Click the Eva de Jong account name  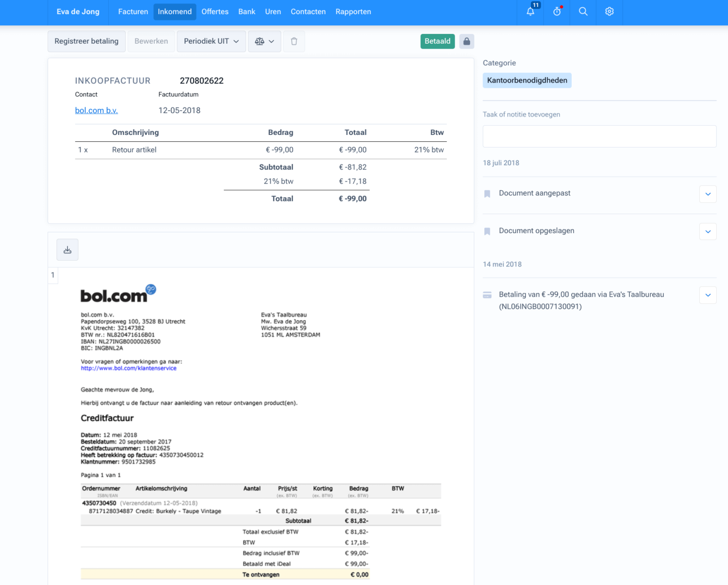[x=78, y=12]
